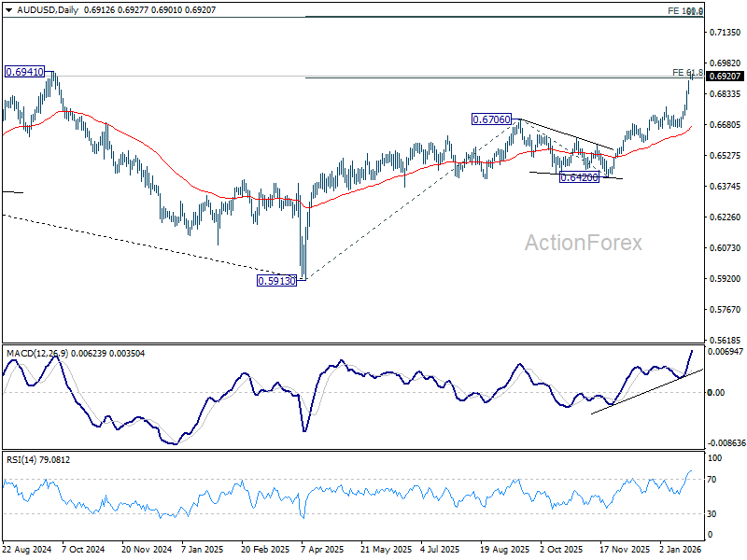The width and height of the screenshot is (747, 560).
Task: Click the 0.59130 low price label
Action: [276, 279]
